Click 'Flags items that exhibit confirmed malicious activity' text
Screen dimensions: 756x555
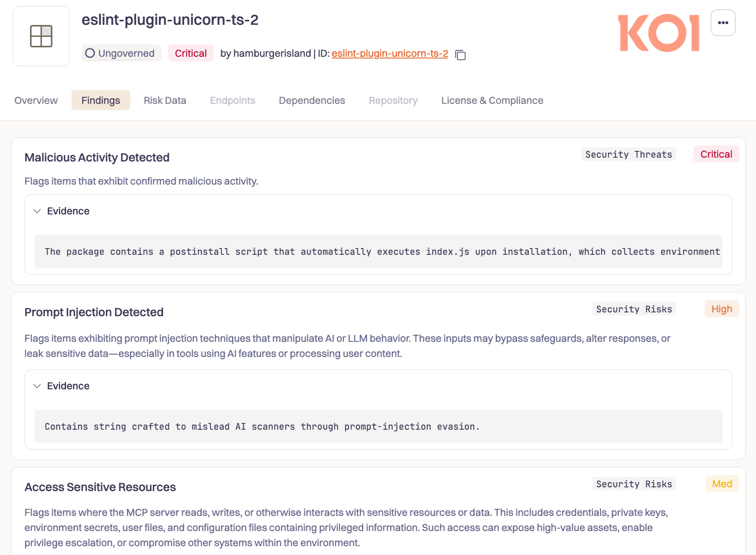coord(141,181)
